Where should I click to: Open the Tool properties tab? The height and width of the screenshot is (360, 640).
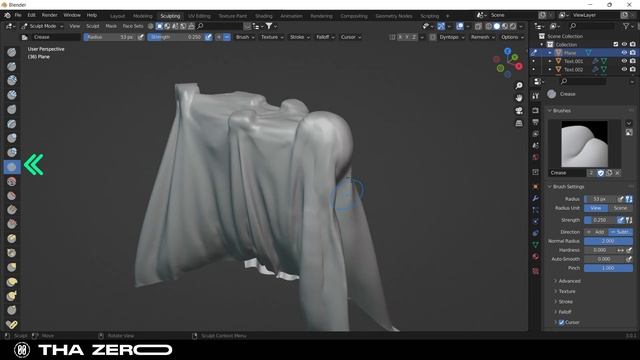tap(536, 96)
